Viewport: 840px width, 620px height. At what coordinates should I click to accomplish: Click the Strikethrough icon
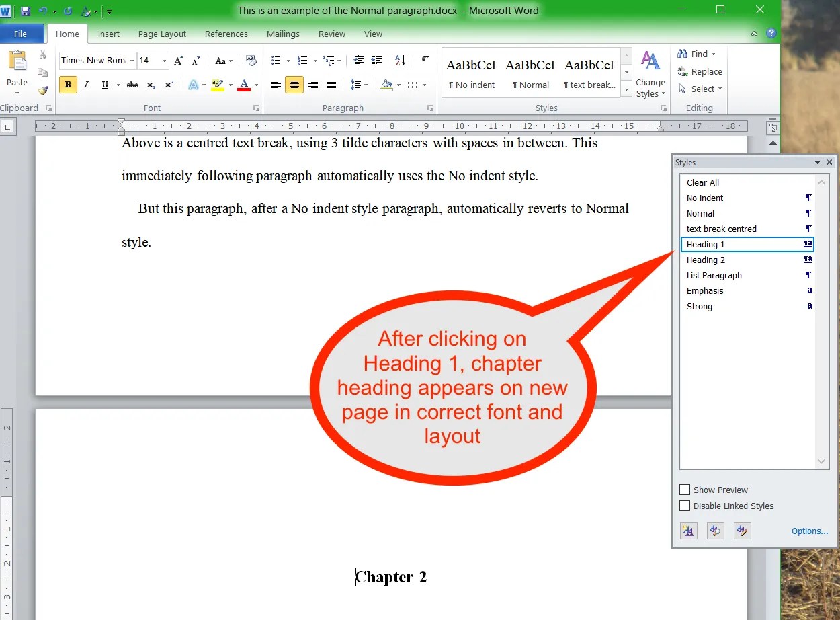(132, 85)
